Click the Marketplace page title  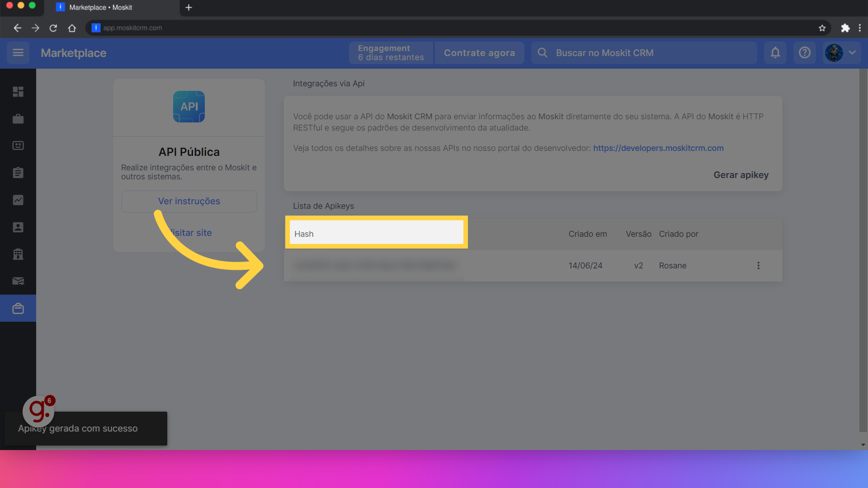[x=74, y=53]
